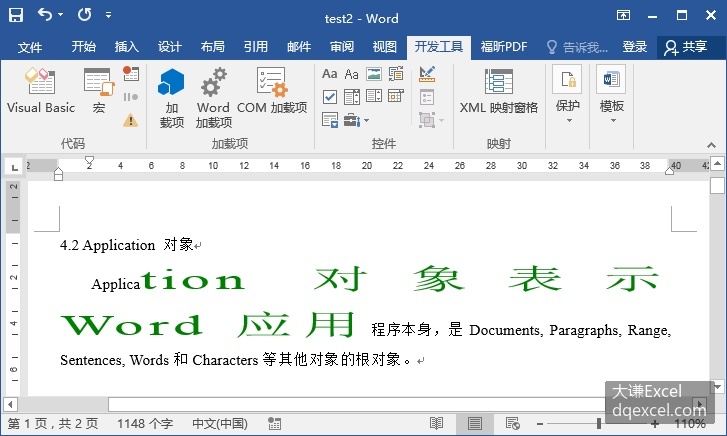Click zoom out minus button
Image resolution: width=727 pixels, height=436 pixels.
[x=540, y=423]
